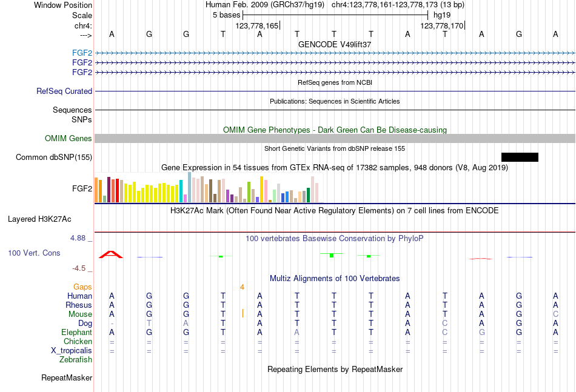Screen dimensions: 576x392
Task: Click the OMIM Genes track label
Action: point(68,138)
